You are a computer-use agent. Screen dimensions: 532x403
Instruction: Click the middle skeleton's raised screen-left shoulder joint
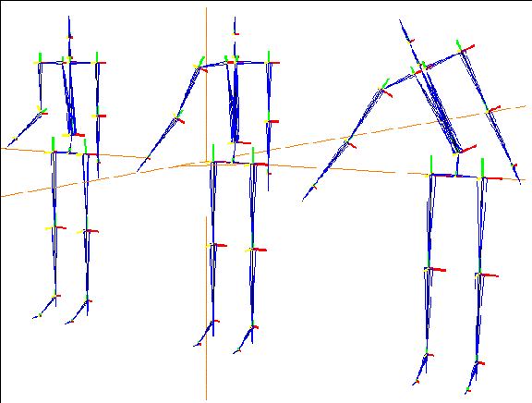tap(199, 67)
